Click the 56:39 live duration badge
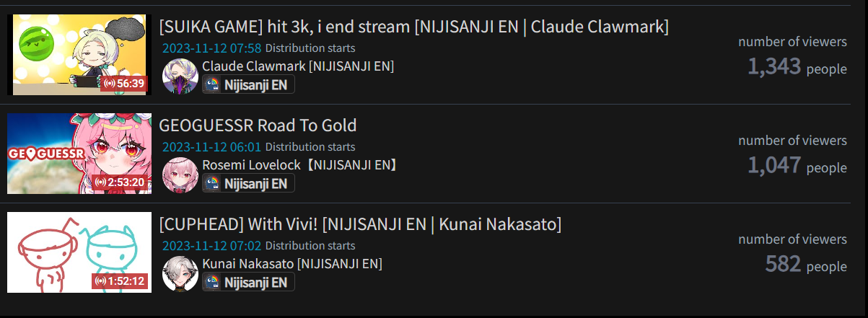The width and height of the screenshot is (868, 318). coord(124,84)
